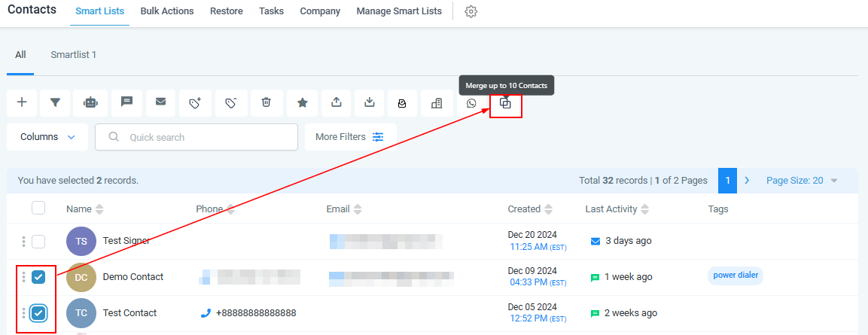Open the Test Contact name link
Screen dimensions: 868x335
click(129, 313)
